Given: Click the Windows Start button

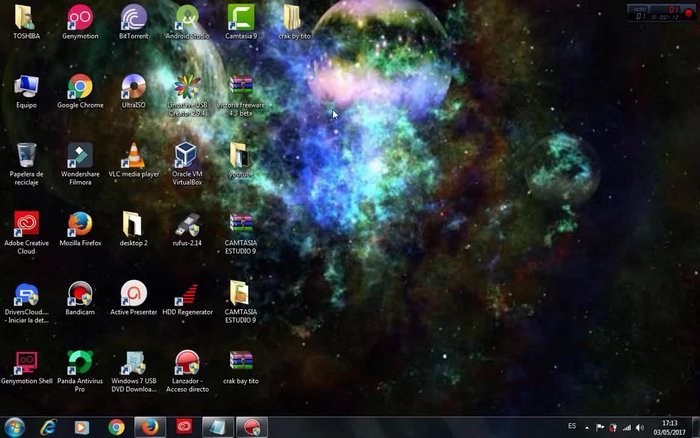Looking at the screenshot, I should pyautogui.click(x=14, y=427).
